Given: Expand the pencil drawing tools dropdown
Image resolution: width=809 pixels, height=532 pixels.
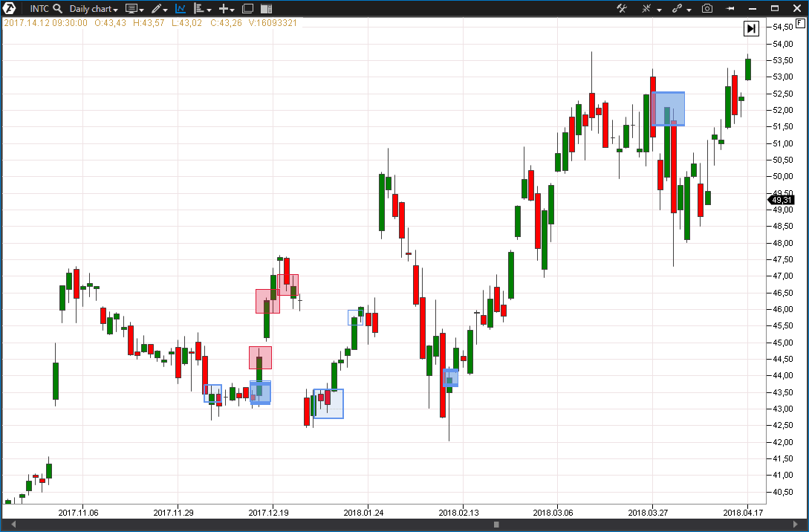Looking at the screenshot, I should point(159,9).
